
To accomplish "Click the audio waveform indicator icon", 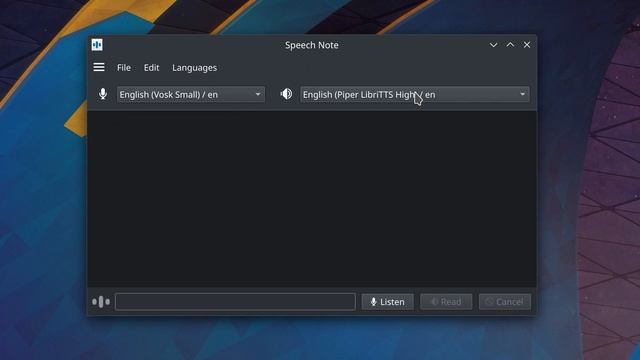I will click(101, 302).
